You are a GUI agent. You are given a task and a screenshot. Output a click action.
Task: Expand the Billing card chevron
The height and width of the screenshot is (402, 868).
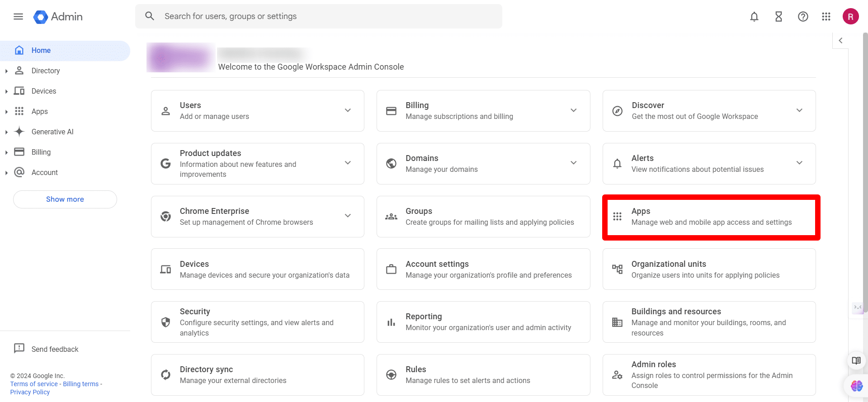(x=573, y=110)
